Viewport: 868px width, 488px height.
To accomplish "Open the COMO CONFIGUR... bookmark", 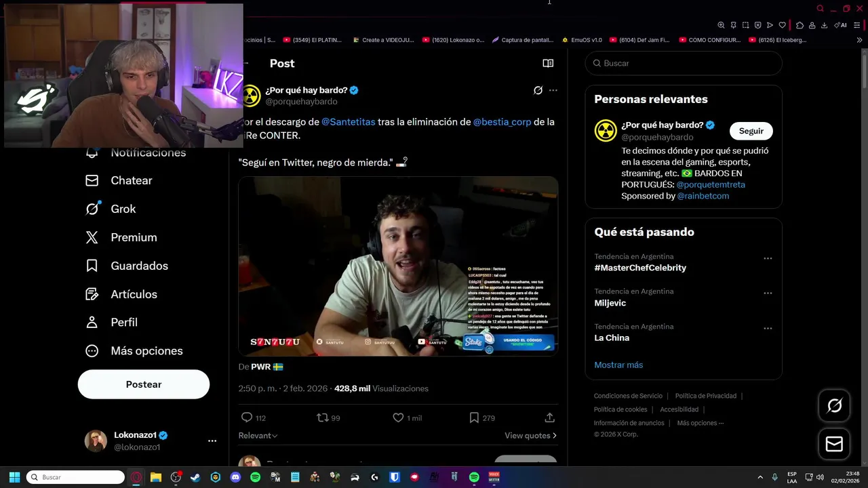I will tap(710, 40).
